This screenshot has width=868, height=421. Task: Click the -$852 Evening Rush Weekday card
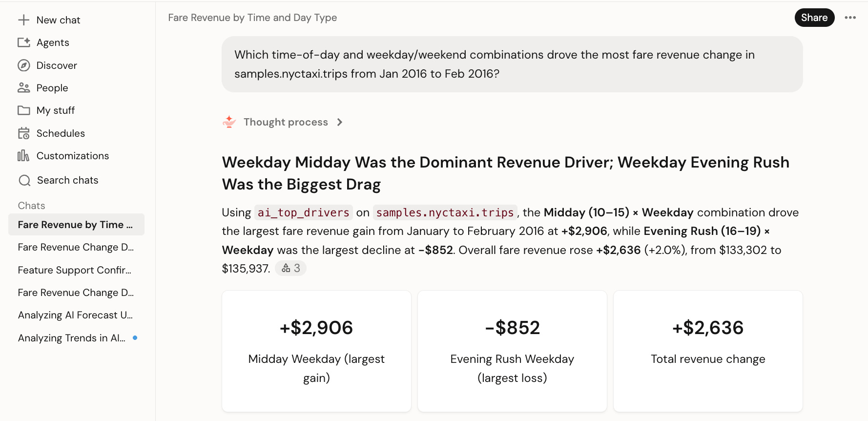pos(512,351)
